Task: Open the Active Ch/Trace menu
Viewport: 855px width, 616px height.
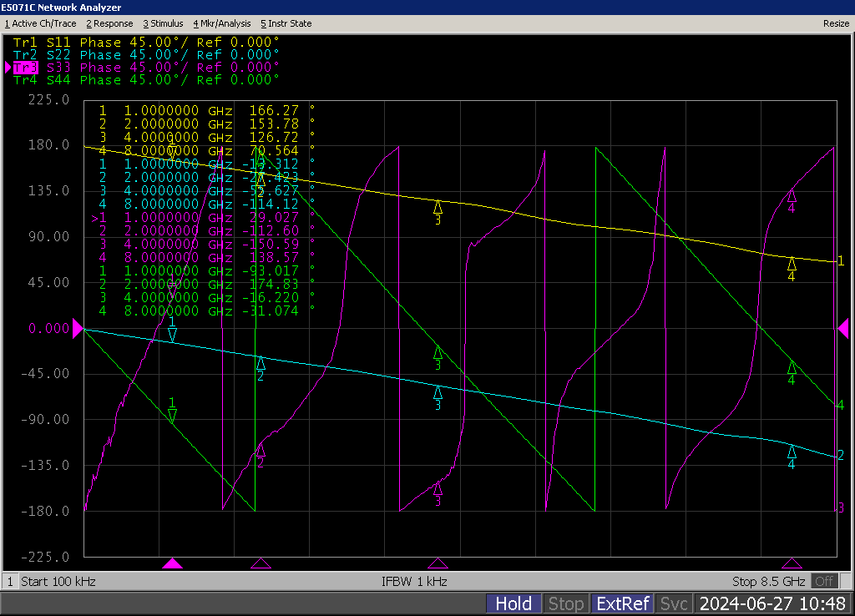Action: (x=40, y=23)
